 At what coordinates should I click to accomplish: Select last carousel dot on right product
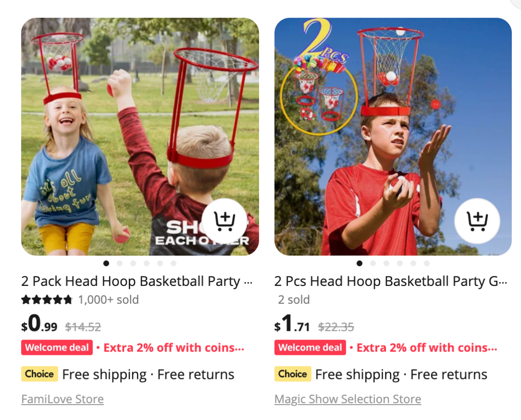[x=426, y=263]
